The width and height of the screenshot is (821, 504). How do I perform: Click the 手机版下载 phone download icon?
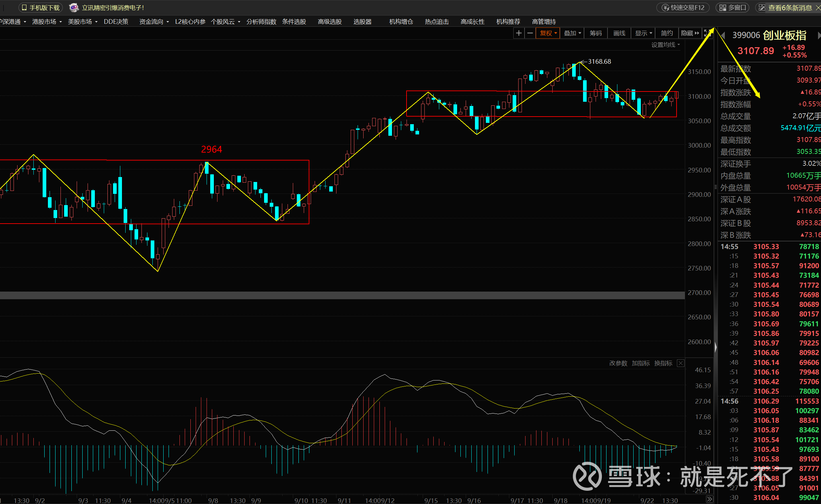[24, 8]
